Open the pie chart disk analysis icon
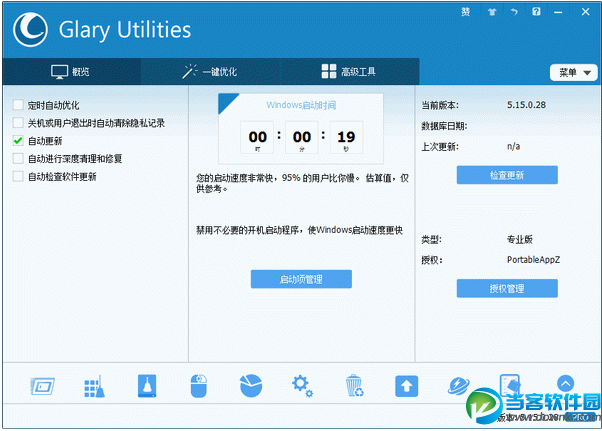Screen dimensions: 602x431 click(251, 386)
